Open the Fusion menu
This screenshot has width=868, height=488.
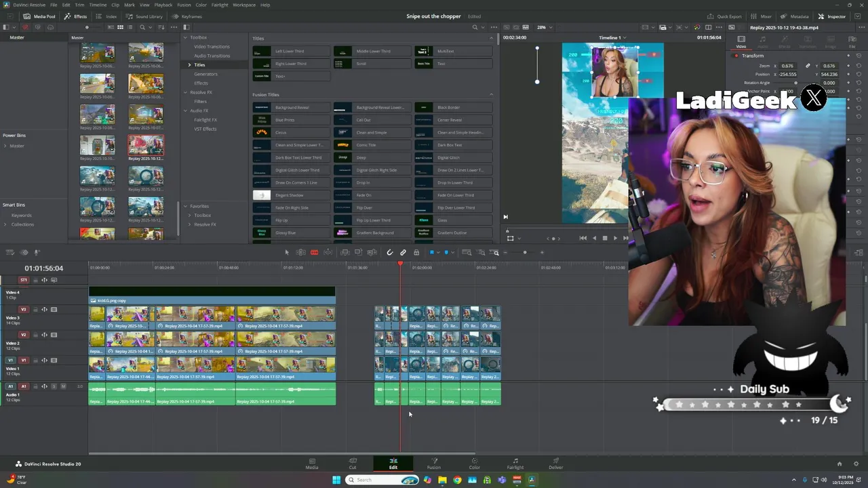coord(184,5)
